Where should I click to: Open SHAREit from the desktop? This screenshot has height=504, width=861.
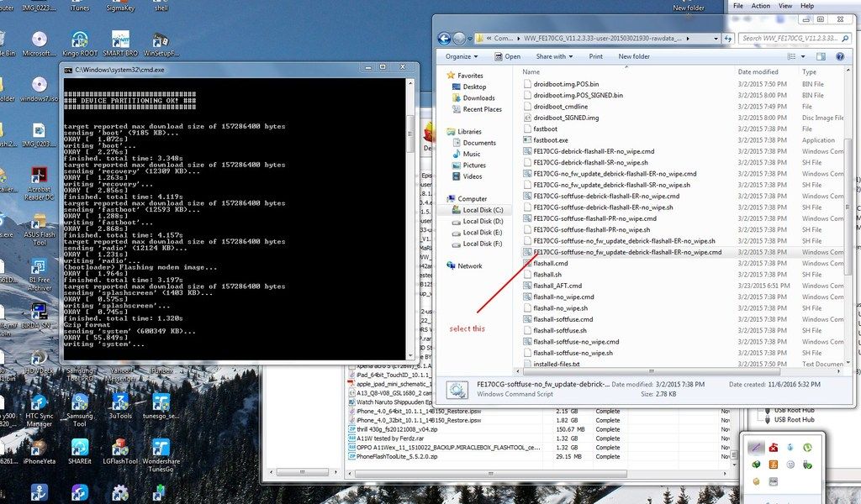pyautogui.click(x=80, y=449)
